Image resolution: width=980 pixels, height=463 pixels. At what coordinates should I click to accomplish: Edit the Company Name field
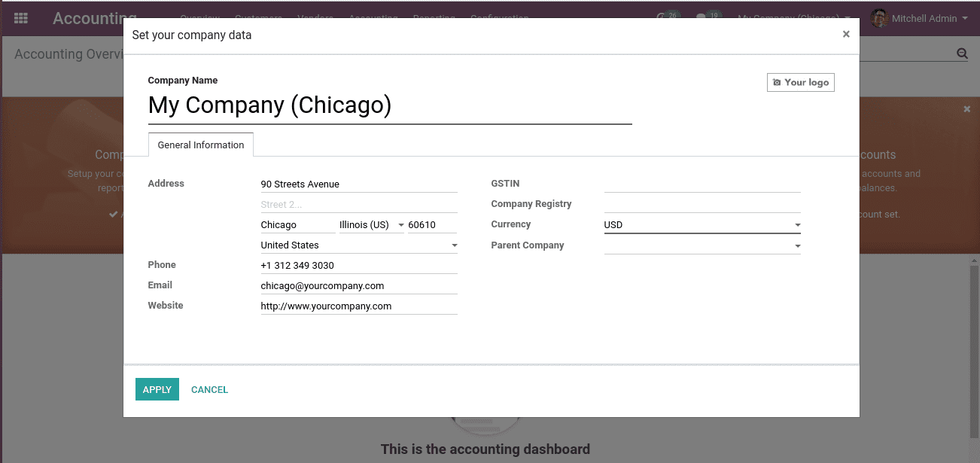(x=390, y=106)
